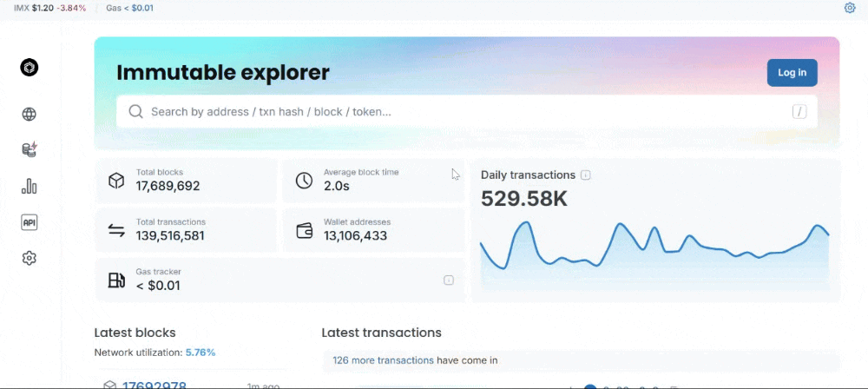Open the Tokens coins icon in the sidebar
Image resolution: width=868 pixels, height=389 pixels.
29,149
